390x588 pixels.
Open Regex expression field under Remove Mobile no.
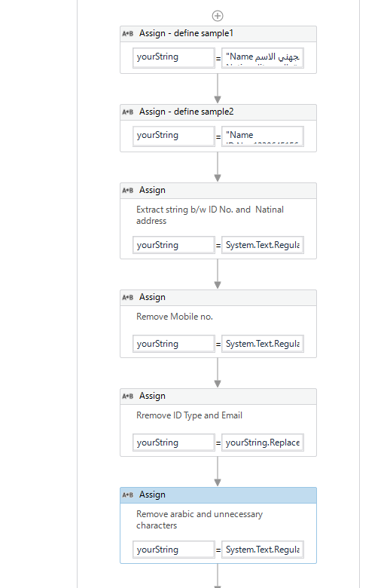(x=263, y=344)
